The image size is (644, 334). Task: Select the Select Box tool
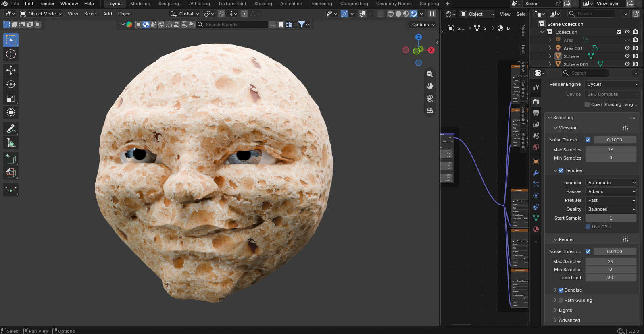pyautogui.click(x=11, y=40)
